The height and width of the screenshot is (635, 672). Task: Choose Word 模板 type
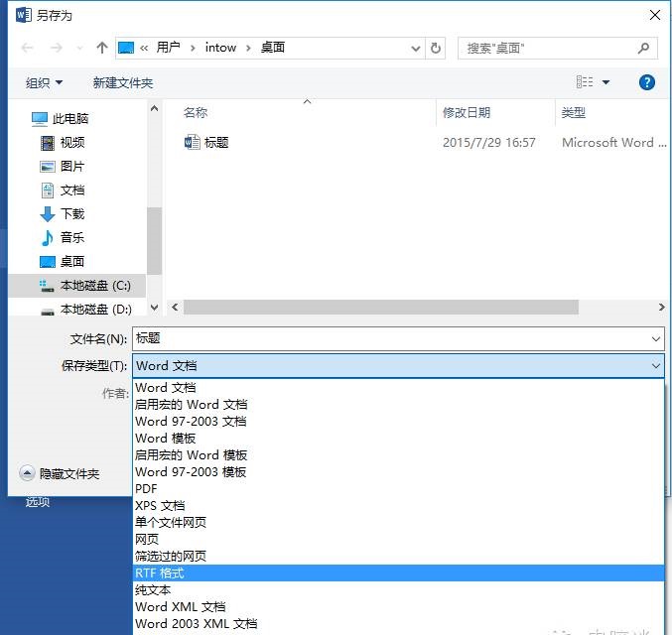click(399, 439)
